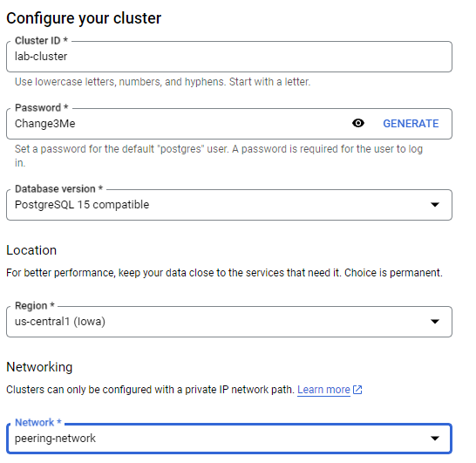The width and height of the screenshot is (476, 463).
Task: Click the Password field label
Action: pyautogui.click(x=42, y=107)
